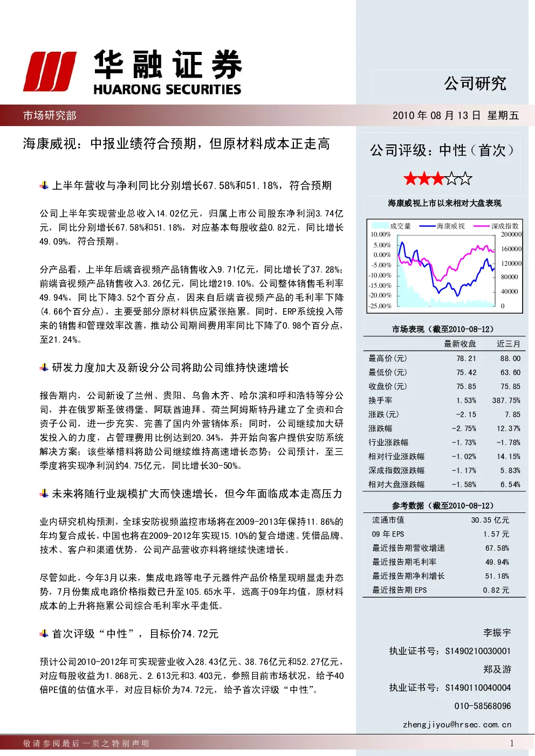Viewport: 535px width, 756px height.
Task: Click the 最新收盘 column header
Action: click(460, 344)
